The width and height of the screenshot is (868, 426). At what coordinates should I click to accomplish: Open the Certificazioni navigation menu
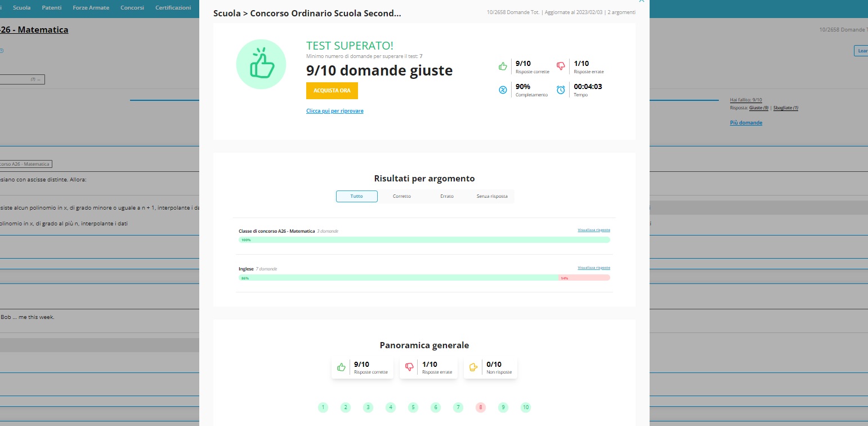pyautogui.click(x=172, y=7)
